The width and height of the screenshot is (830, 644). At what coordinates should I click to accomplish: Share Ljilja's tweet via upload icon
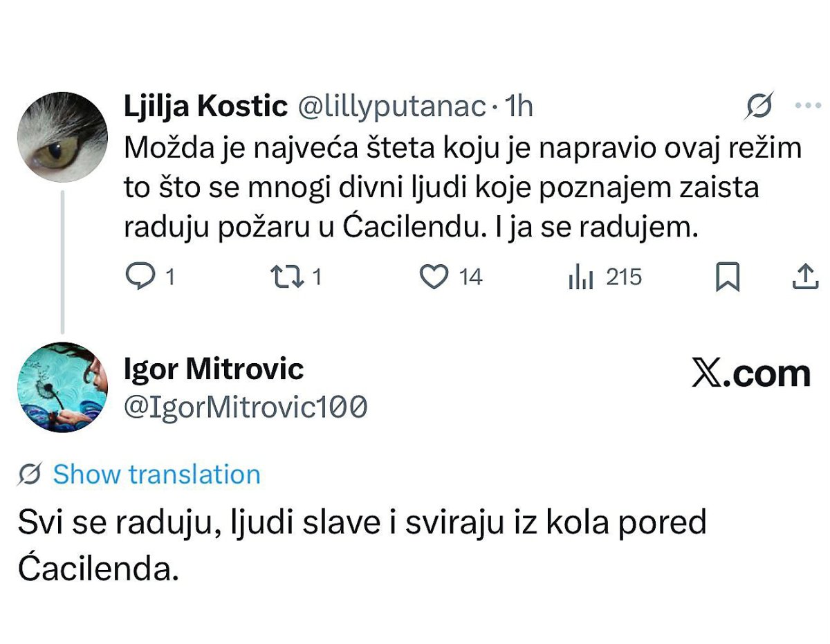click(804, 277)
